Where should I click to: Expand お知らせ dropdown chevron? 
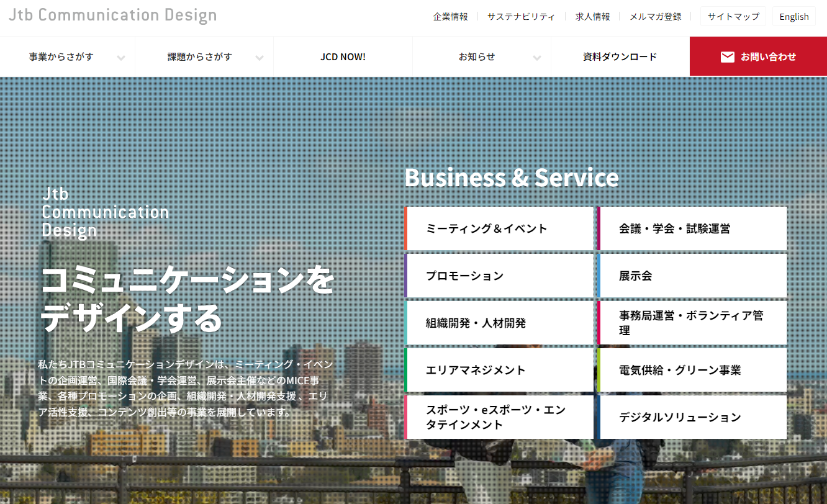pos(537,58)
